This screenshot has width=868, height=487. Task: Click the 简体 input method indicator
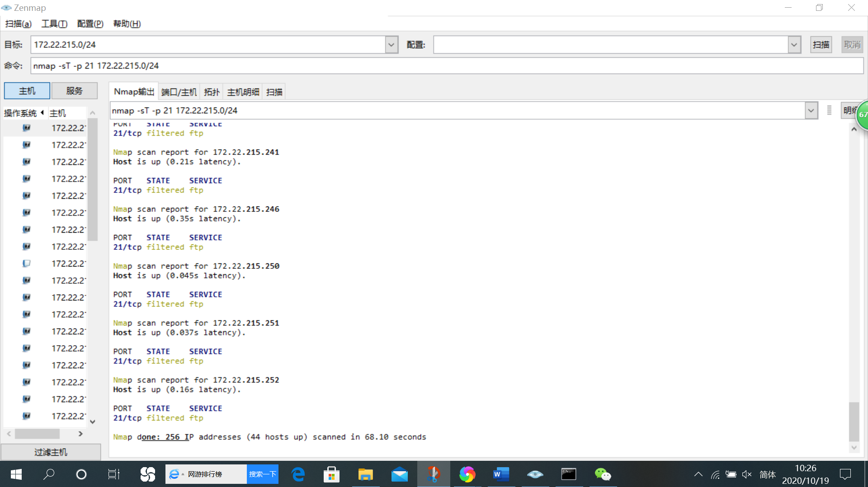[768, 474]
